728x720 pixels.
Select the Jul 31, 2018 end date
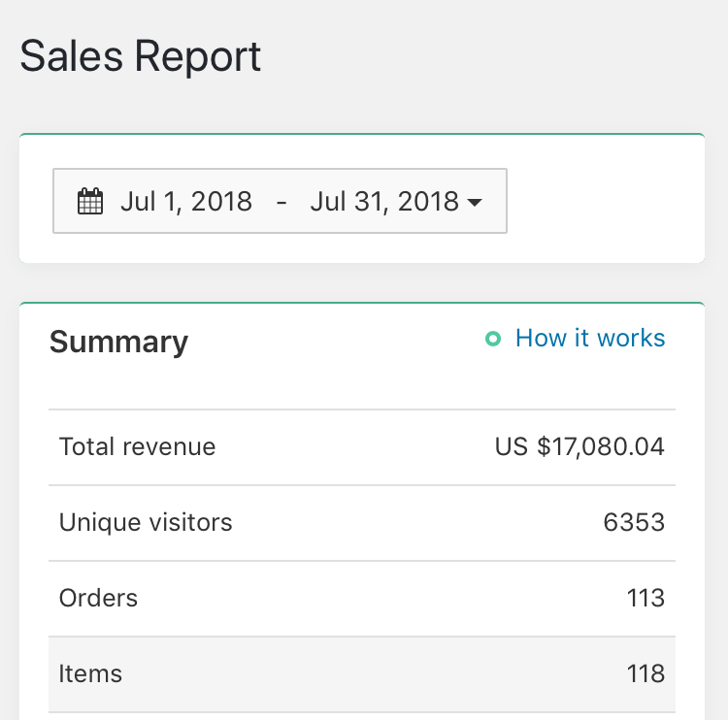point(384,202)
